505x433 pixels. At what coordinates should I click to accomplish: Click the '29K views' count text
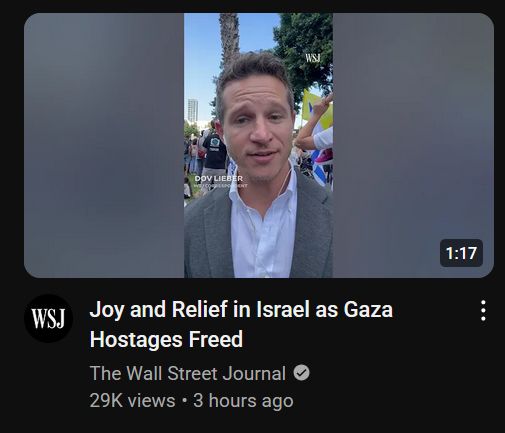point(132,400)
